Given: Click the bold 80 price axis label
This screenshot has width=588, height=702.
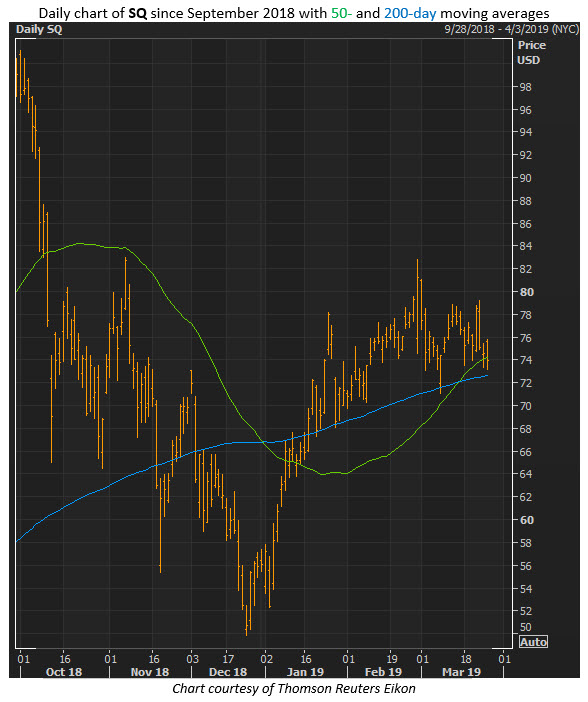Looking at the screenshot, I should [x=527, y=292].
